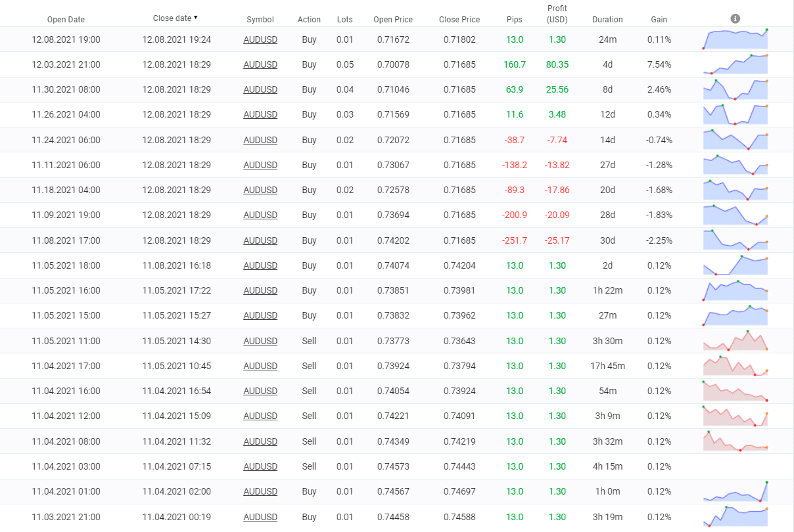Open the AUDUSD link in the bottom row
The height and width of the screenshot is (532, 794).
pyautogui.click(x=260, y=517)
